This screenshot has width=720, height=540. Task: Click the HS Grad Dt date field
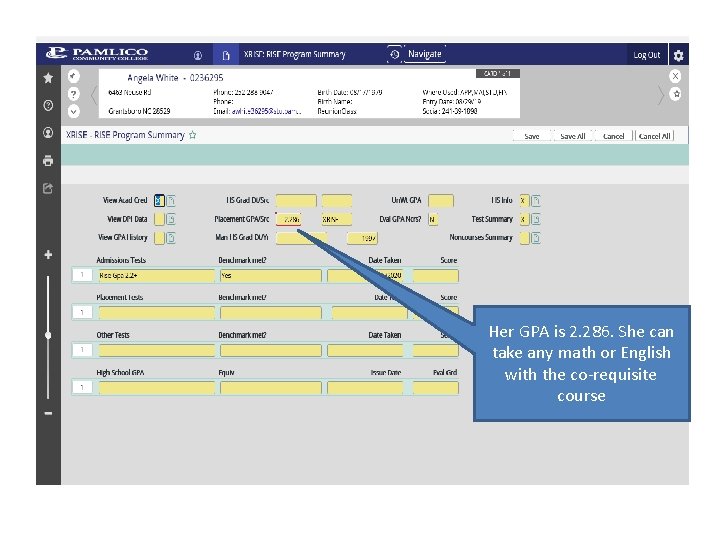pyautogui.click(x=296, y=201)
